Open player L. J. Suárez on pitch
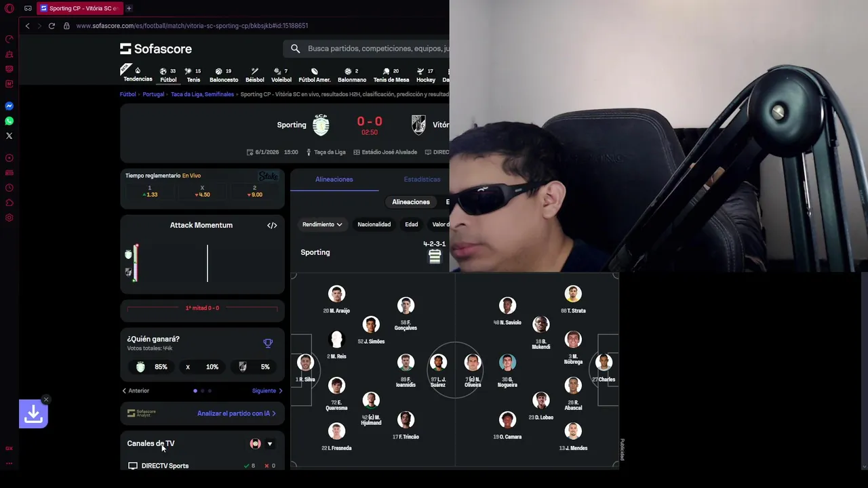 point(438,371)
